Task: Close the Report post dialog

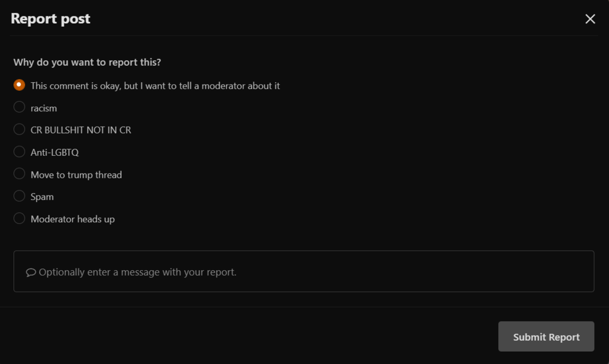Action: [x=590, y=19]
